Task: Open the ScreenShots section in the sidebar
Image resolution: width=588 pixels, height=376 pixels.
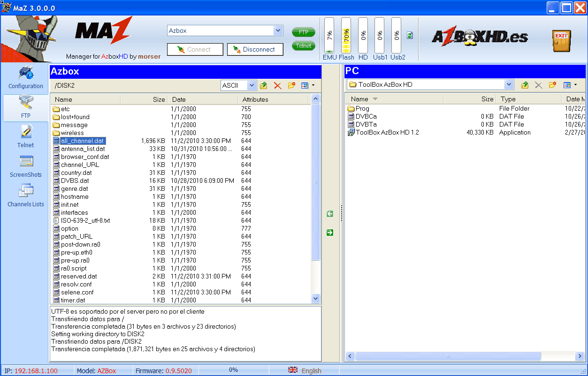Action: [25, 166]
